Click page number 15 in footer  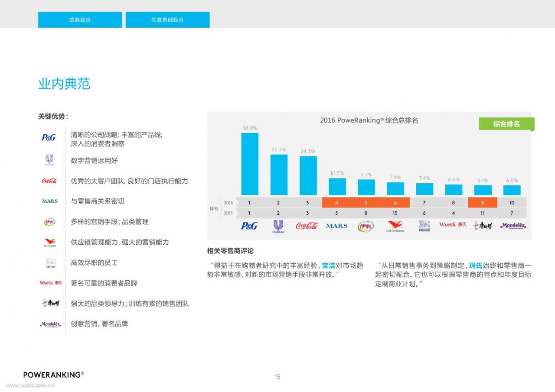click(x=277, y=377)
